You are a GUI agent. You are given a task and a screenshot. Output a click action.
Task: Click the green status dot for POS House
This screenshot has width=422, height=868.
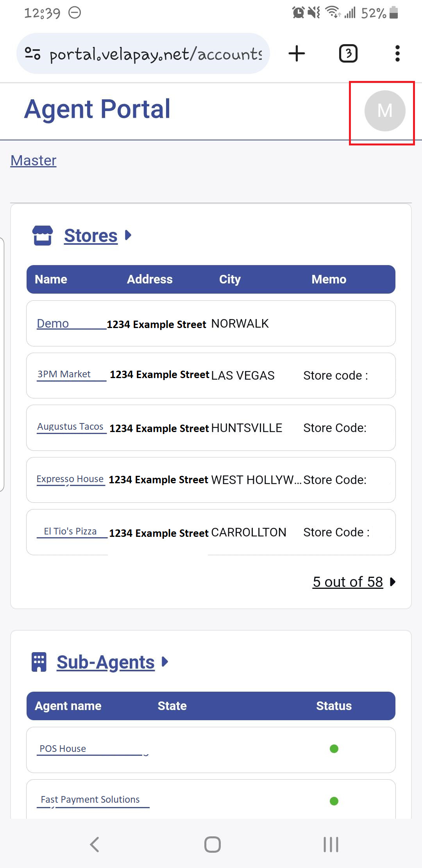334,749
